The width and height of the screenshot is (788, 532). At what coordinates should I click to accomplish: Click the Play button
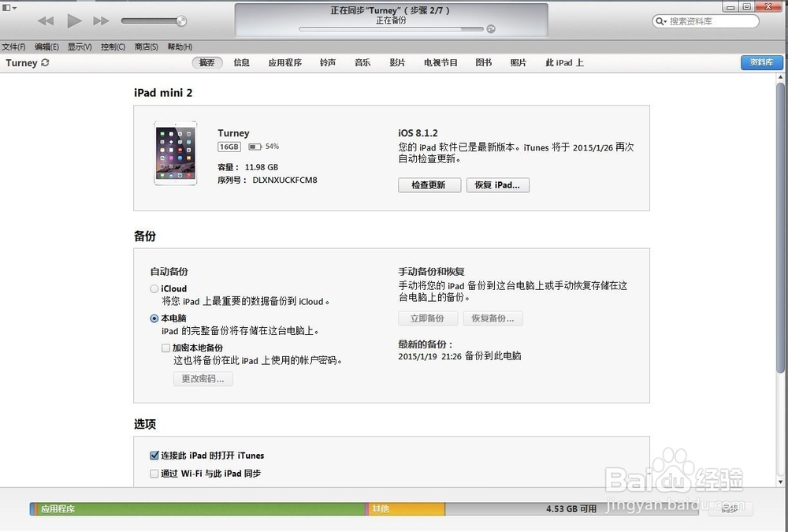tap(74, 21)
